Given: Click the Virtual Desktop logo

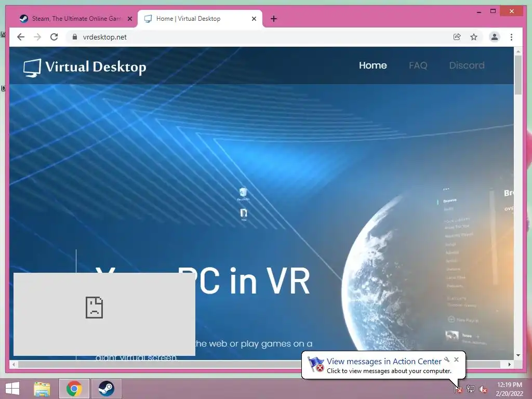Looking at the screenshot, I should click(85, 67).
